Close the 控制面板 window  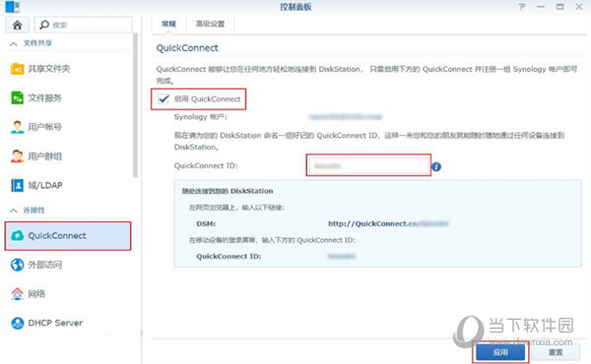click(x=579, y=7)
